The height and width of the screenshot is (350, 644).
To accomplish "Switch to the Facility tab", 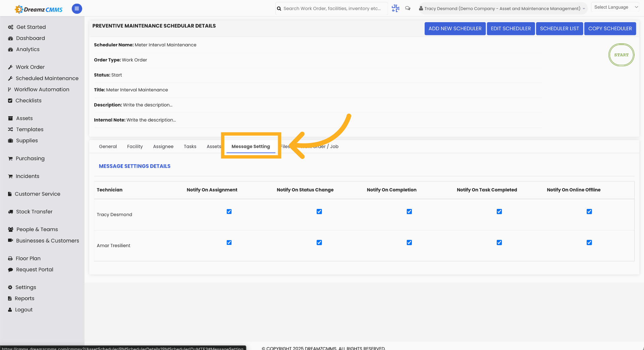I will coord(135,146).
